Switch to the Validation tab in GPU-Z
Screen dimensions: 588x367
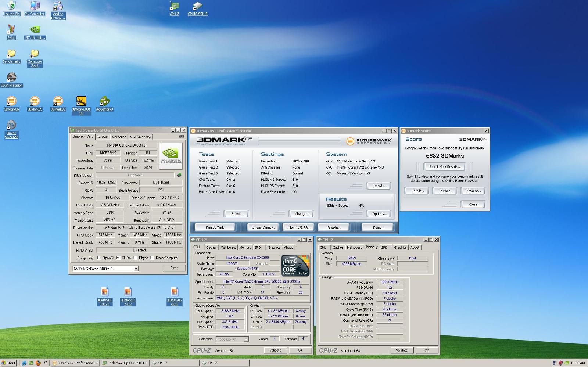[x=119, y=137]
